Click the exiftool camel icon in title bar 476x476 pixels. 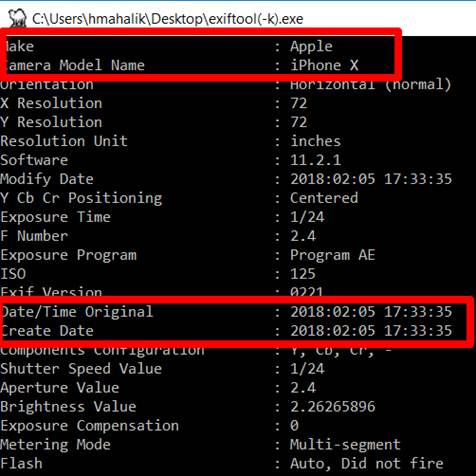[x=17, y=18]
